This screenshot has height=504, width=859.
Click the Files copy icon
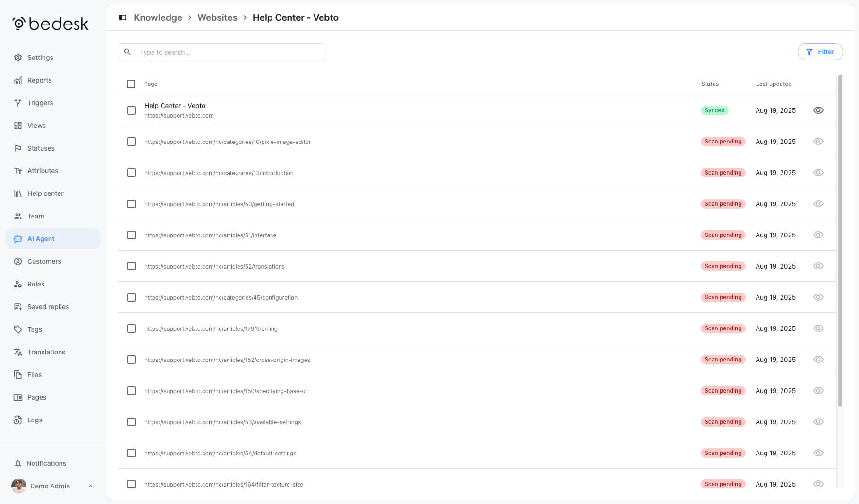[18, 375]
